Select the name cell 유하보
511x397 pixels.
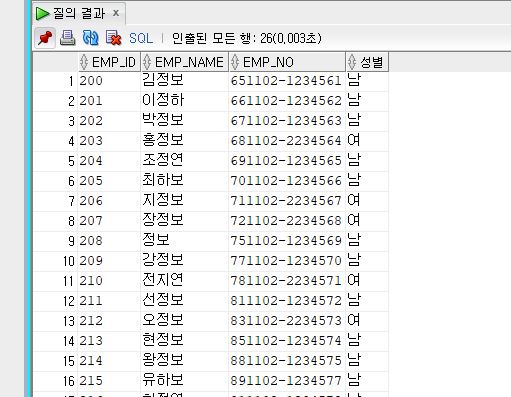(x=185, y=381)
